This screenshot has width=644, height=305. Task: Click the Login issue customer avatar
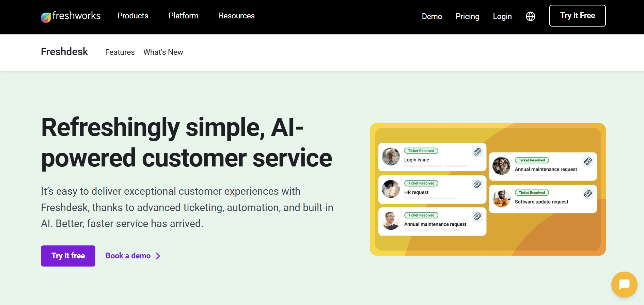pyautogui.click(x=391, y=157)
